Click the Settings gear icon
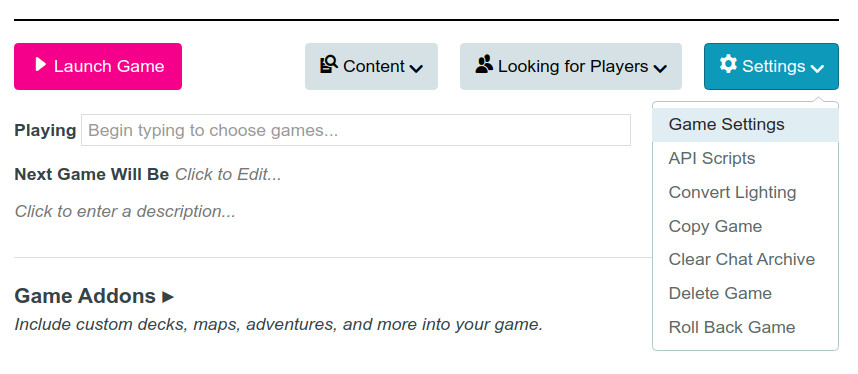The image size is (858, 374). pos(728,64)
